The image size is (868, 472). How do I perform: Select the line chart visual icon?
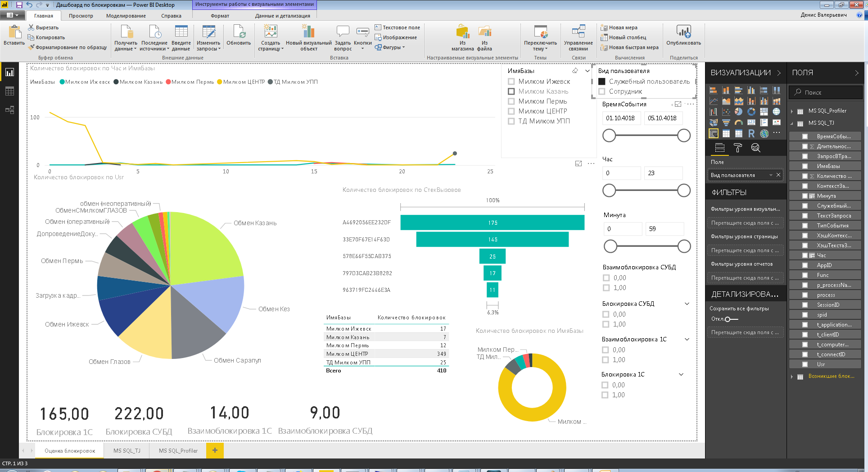[x=714, y=101]
